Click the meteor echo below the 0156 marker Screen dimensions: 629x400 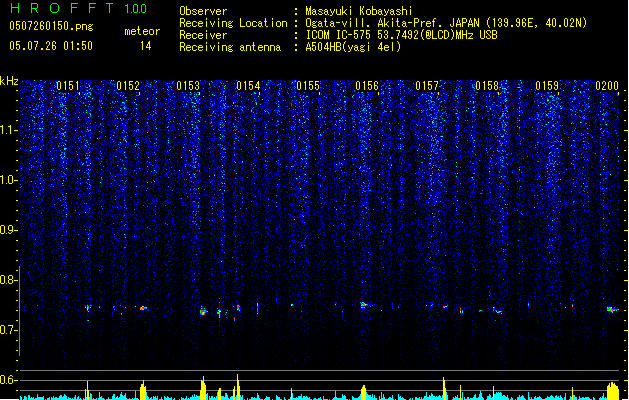pos(363,306)
